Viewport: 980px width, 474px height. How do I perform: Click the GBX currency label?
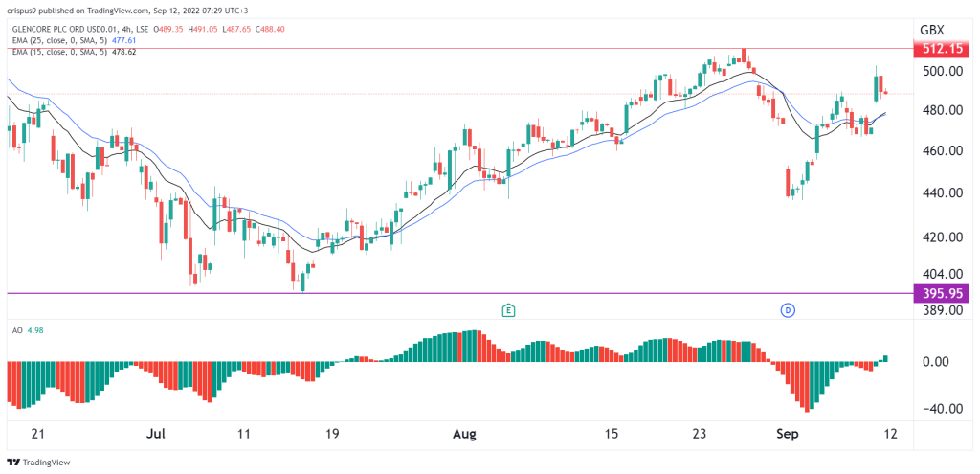click(x=932, y=30)
